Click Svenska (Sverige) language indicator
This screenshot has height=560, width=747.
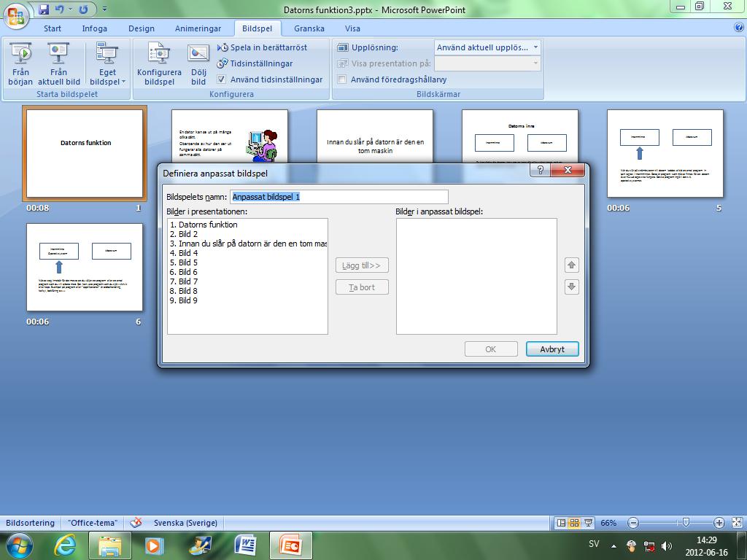185,523
